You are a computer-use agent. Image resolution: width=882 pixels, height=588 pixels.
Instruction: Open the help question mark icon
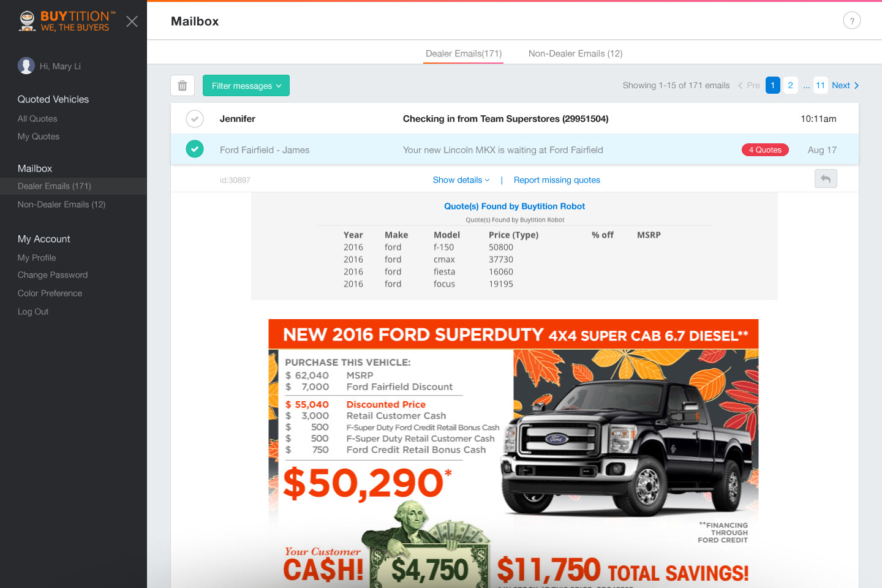pos(852,21)
